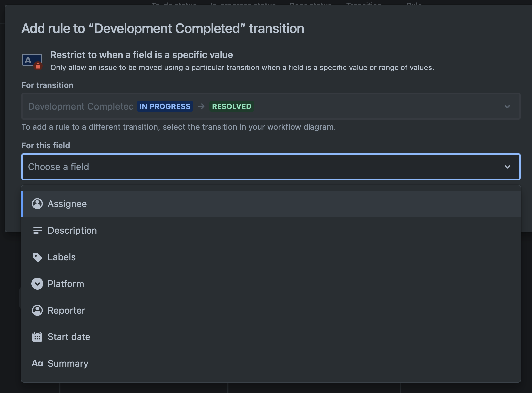The image size is (532, 393).
Task: Open the For transition dropdown
Action: coord(271,106)
